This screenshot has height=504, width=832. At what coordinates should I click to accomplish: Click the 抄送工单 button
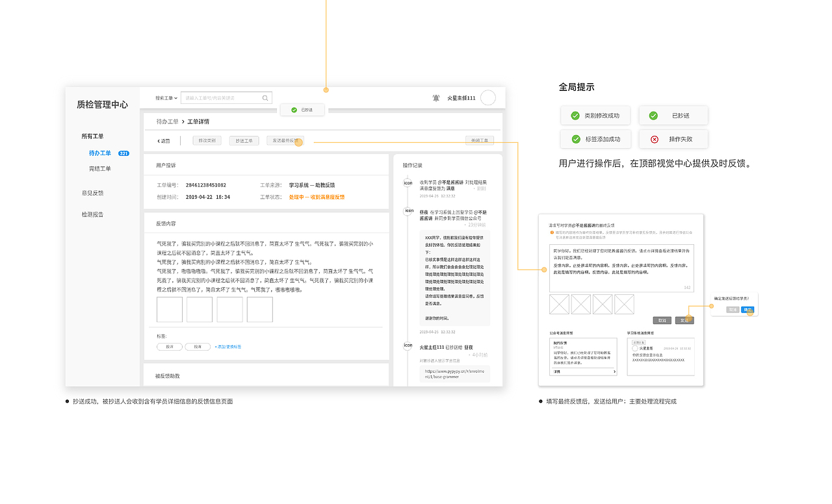pos(244,140)
